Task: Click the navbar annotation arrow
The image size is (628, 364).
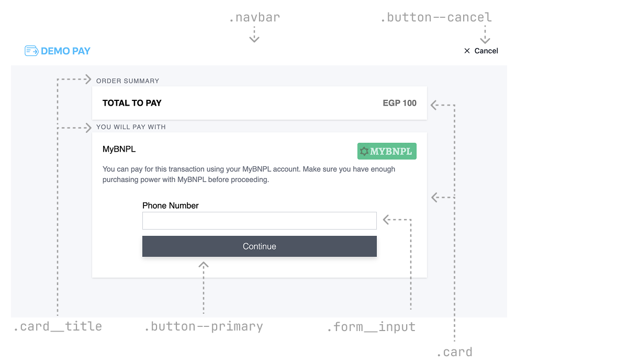Action: point(254,37)
